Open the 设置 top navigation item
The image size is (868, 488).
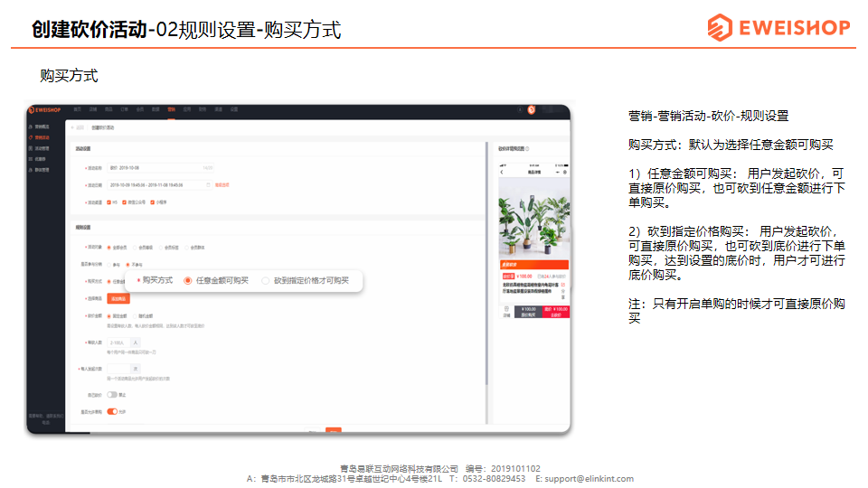(x=234, y=109)
